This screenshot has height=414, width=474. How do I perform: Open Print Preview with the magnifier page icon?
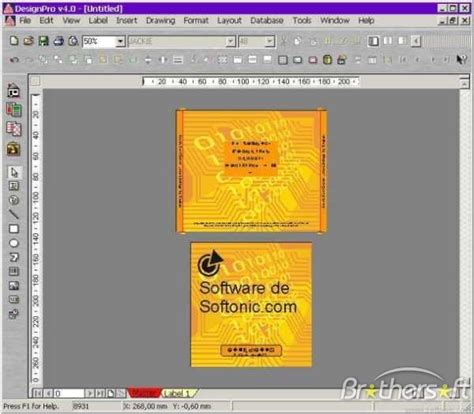[x=73, y=41]
